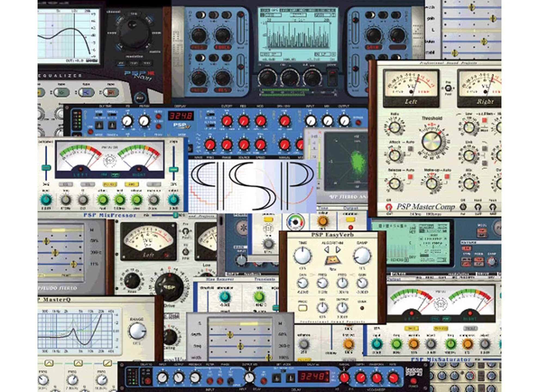
Task: Click PSP EasyVerb title bar
Action: coord(332,235)
